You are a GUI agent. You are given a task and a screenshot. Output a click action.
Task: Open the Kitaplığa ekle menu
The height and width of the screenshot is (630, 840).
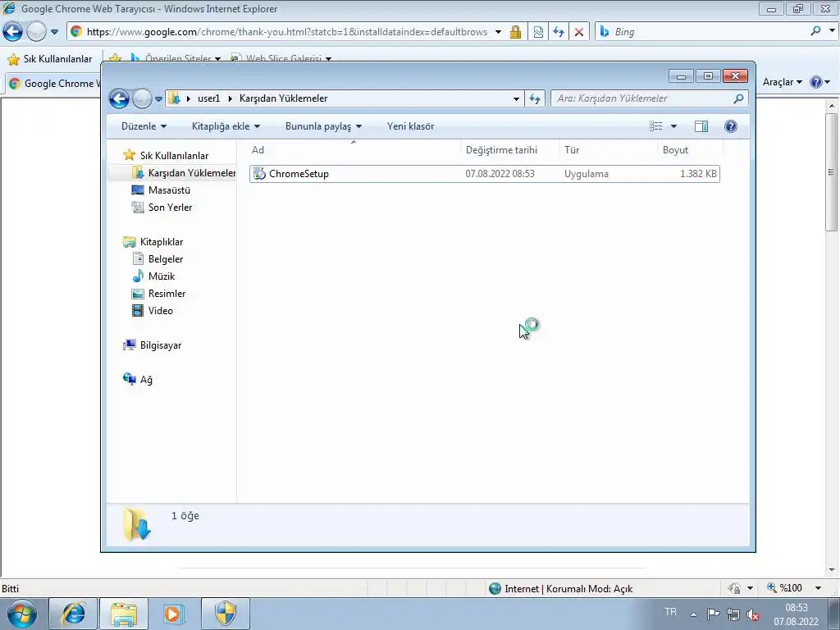point(226,126)
